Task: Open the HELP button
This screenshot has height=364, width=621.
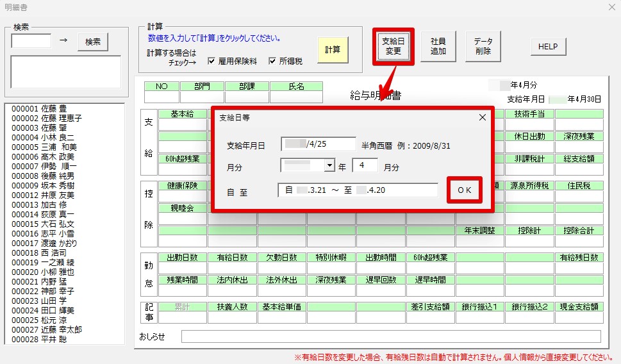Action: (x=548, y=47)
